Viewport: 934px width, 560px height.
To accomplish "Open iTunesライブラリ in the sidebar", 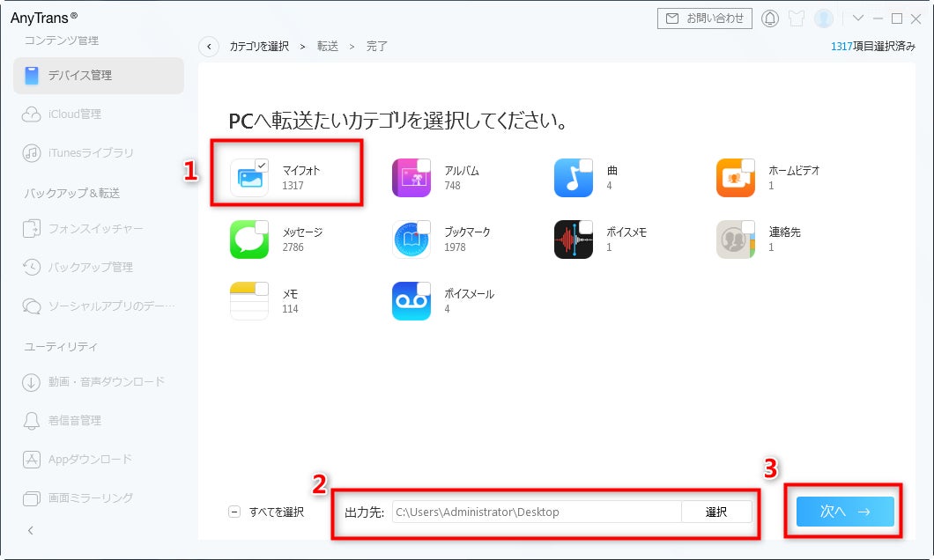I will [99, 153].
